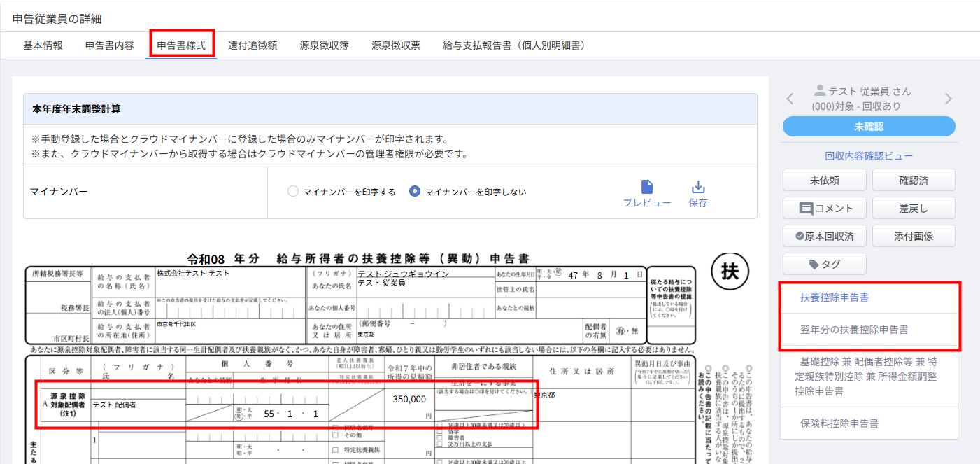Click the 添付画像 button
The image size is (980, 464).
tap(914, 236)
